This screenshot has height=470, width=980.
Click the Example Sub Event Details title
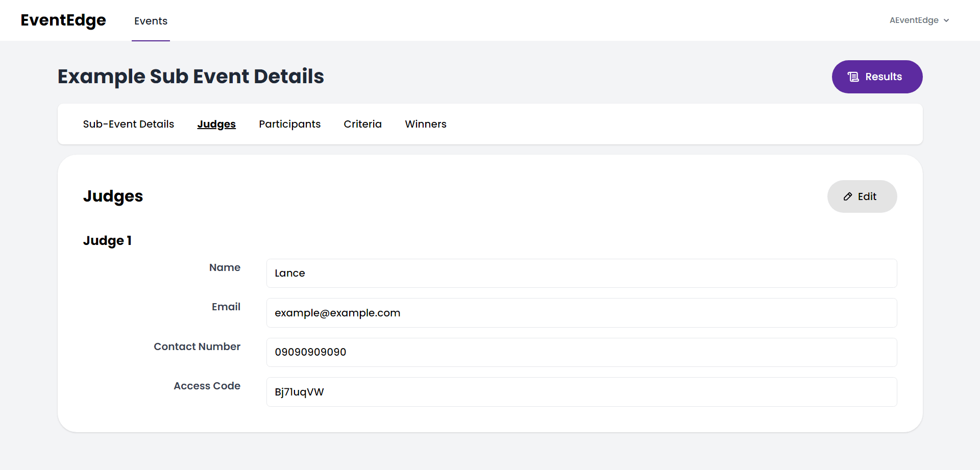(191, 77)
